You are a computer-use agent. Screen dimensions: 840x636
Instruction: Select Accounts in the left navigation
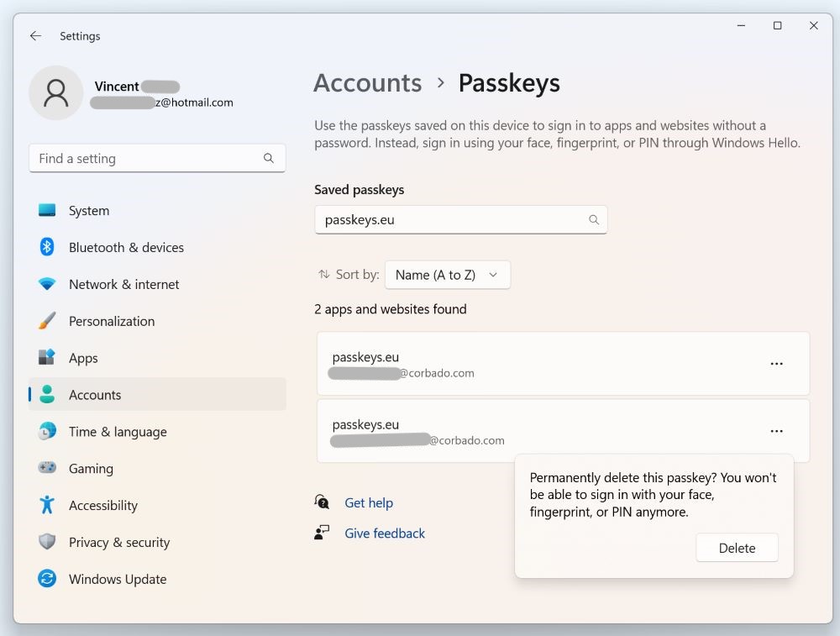coord(95,395)
